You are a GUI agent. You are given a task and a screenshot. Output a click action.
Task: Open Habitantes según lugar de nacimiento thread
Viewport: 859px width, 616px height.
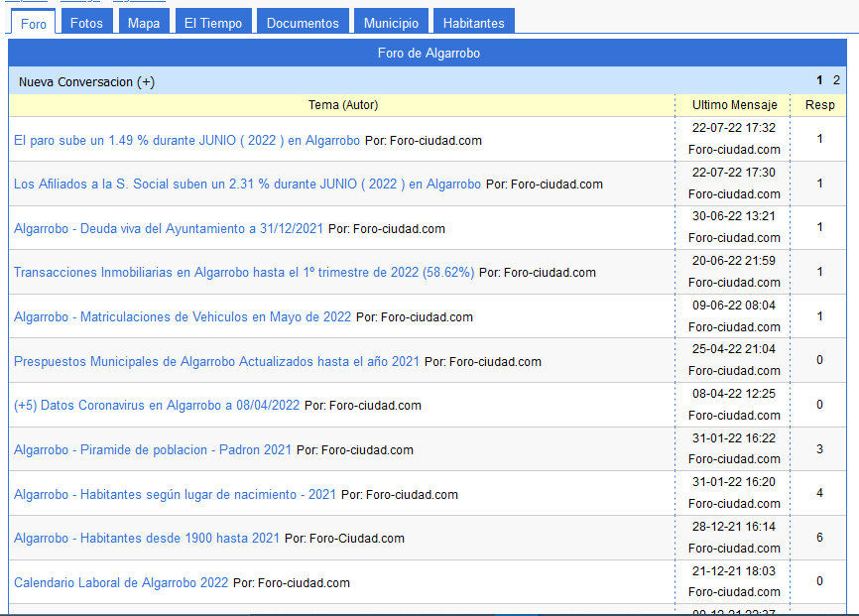coord(175,495)
